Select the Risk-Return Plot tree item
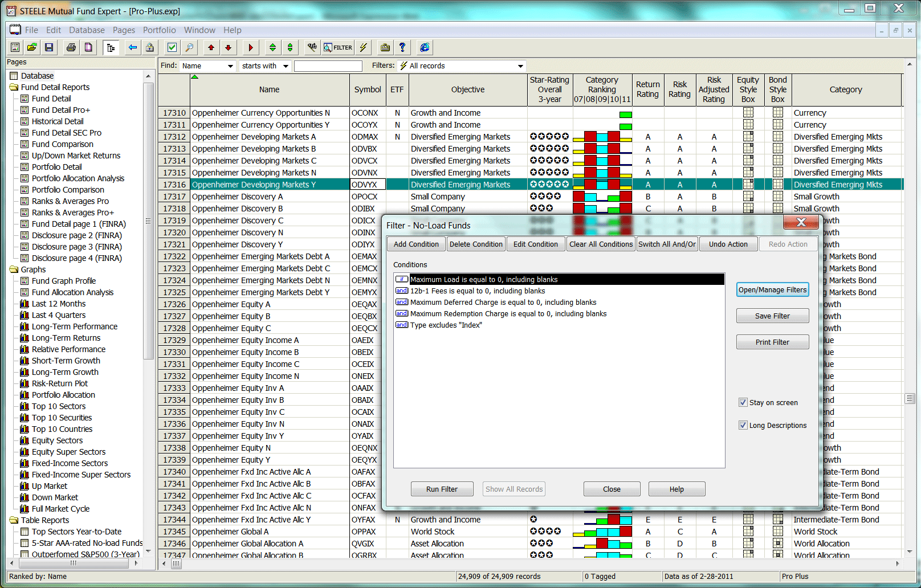 pyautogui.click(x=60, y=383)
